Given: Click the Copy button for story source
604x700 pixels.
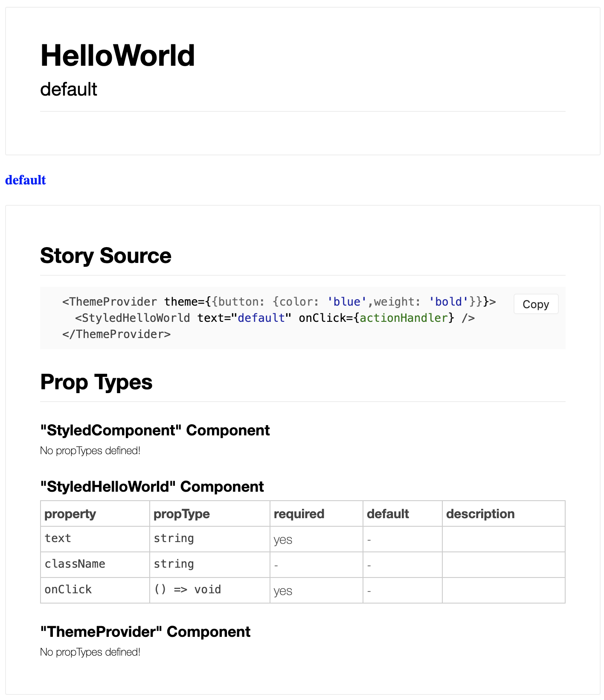Looking at the screenshot, I should [536, 304].
